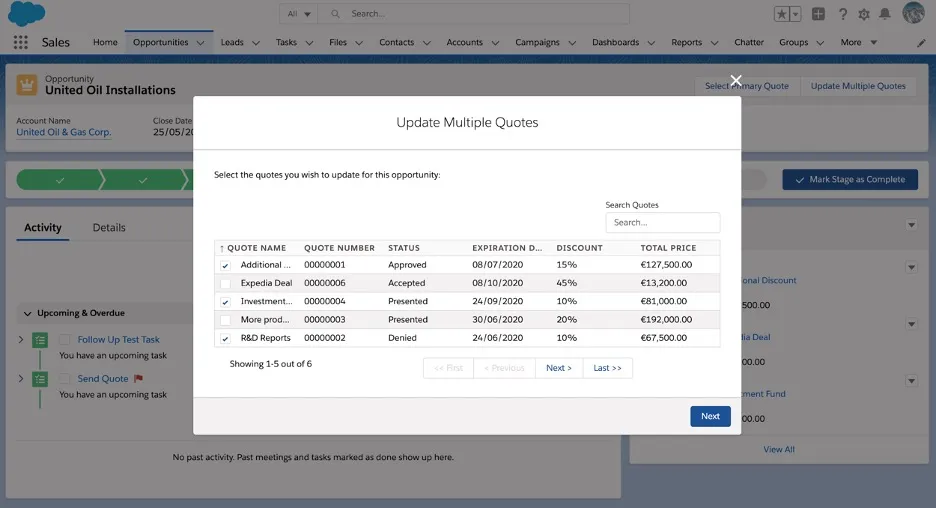
Task: Go to next page with Next >
Action: pos(559,368)
